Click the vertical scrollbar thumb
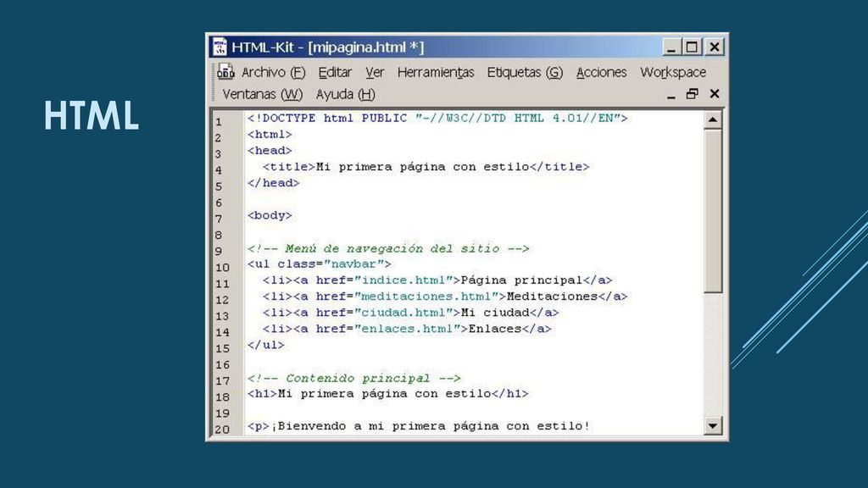The image size is (868, 488). (x=713, y=211)
